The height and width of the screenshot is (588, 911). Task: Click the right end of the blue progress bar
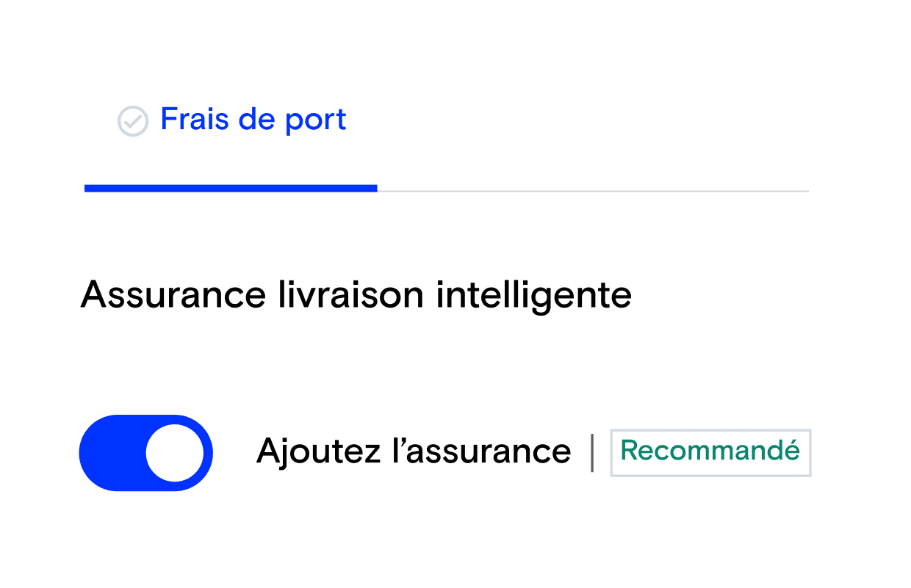click(x=372, y=189)
